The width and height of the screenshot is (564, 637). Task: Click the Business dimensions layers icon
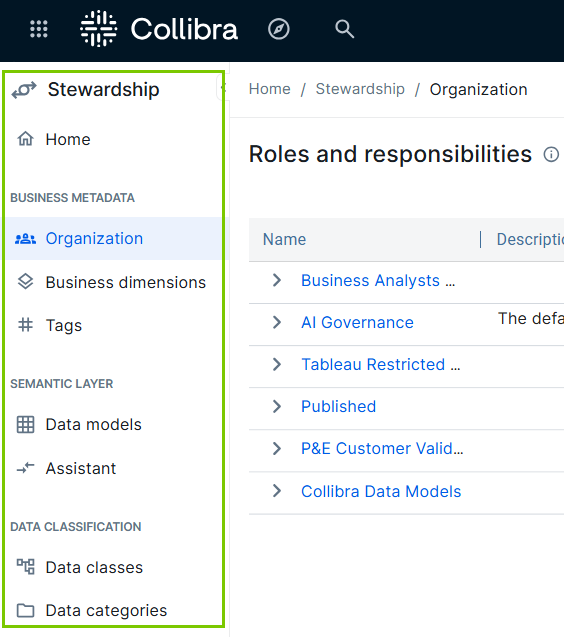(25, 282)
